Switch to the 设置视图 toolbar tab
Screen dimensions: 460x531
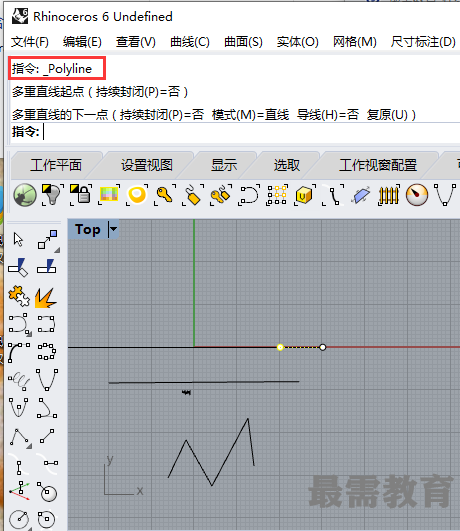[147, 165]
